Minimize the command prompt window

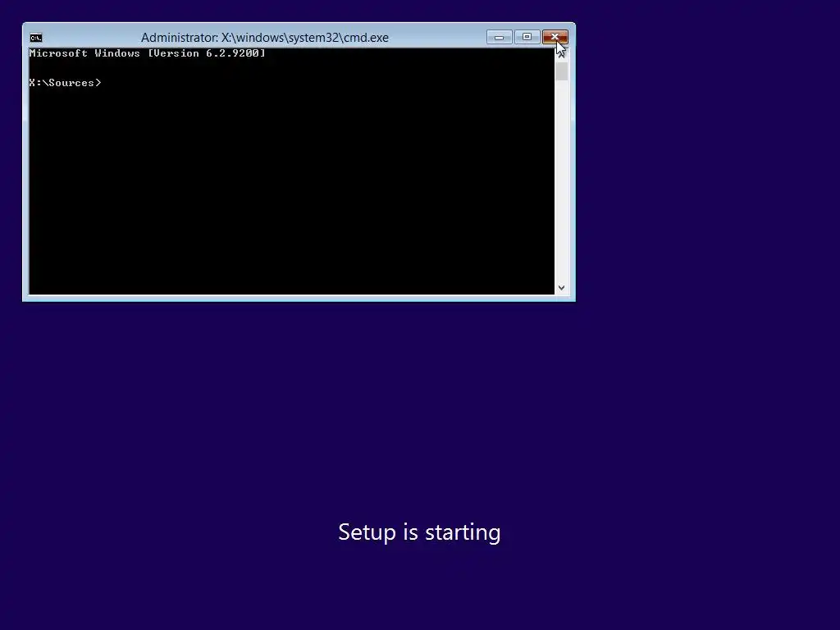500,37
